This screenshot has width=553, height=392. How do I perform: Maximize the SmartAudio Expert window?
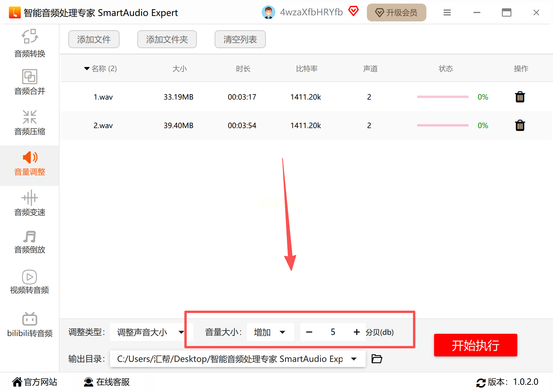[507, 12]
